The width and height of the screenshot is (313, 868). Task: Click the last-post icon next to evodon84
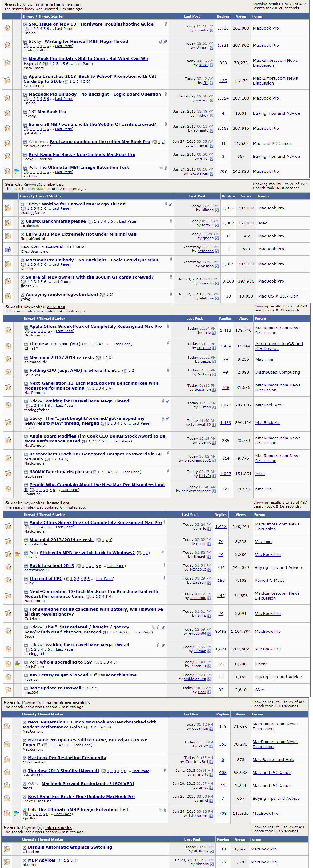click(x=209, y=634)
